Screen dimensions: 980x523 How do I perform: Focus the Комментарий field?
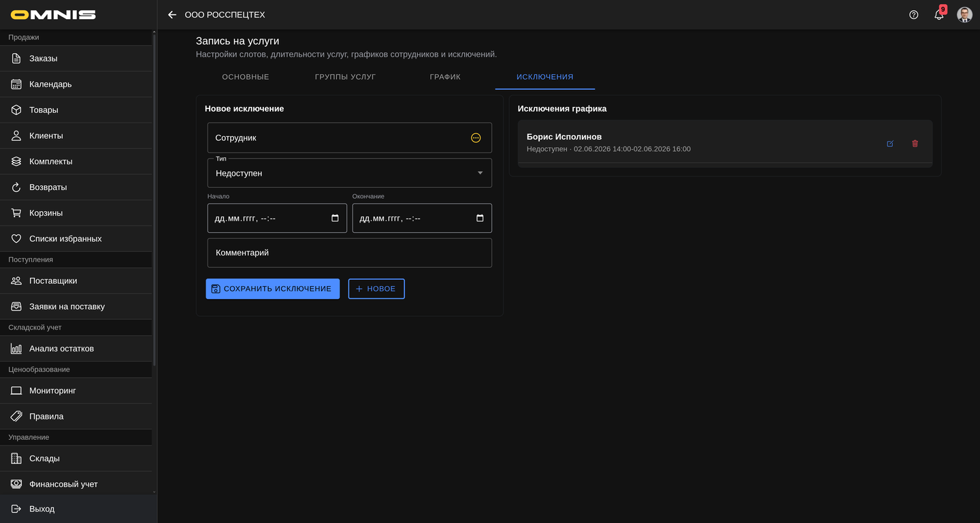point(350,253)
